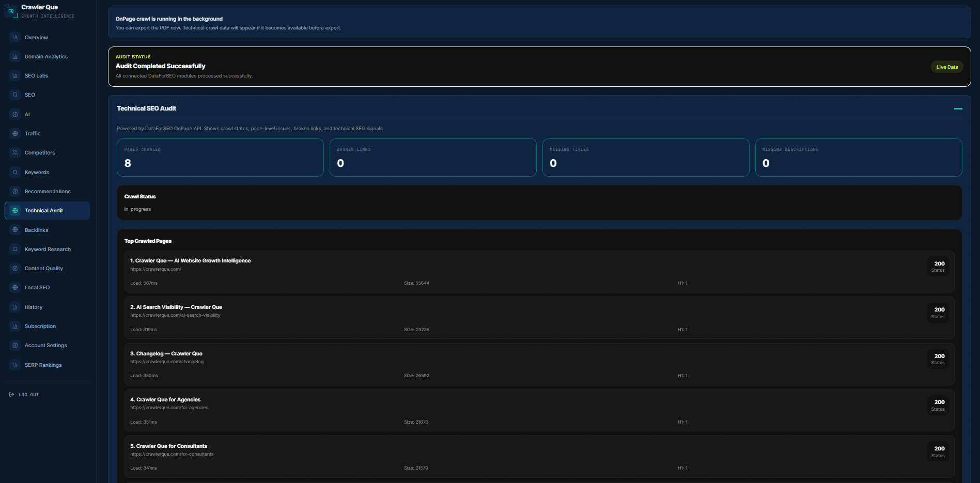Click the Local SEO globe icon
Viewport: 980px width, 483px height.
(15, 287)
